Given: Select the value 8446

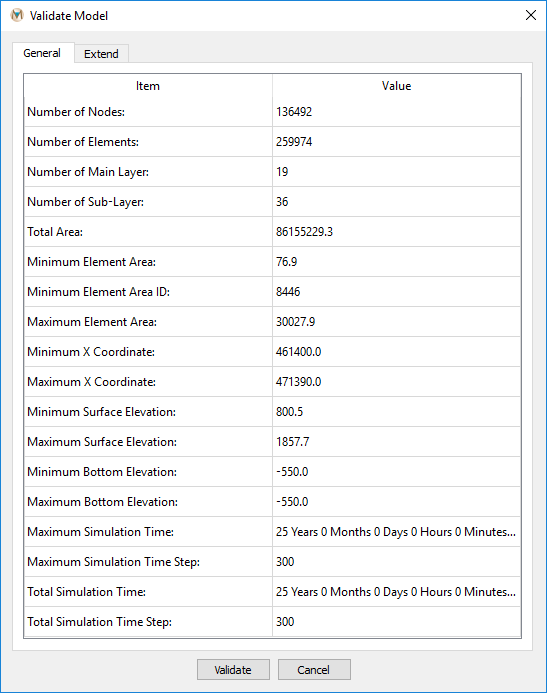Looking at the screenshot, I should click(x=288, y=292).
